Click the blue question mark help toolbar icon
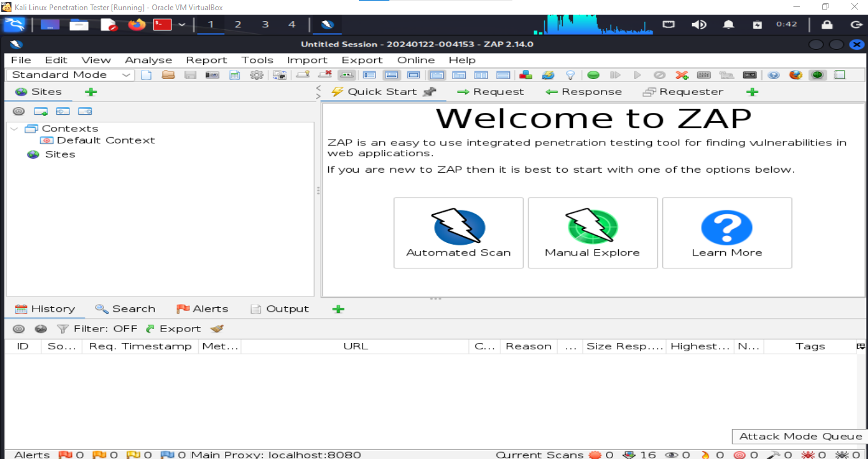Screen dimensions: 868x459 (774, 75)
